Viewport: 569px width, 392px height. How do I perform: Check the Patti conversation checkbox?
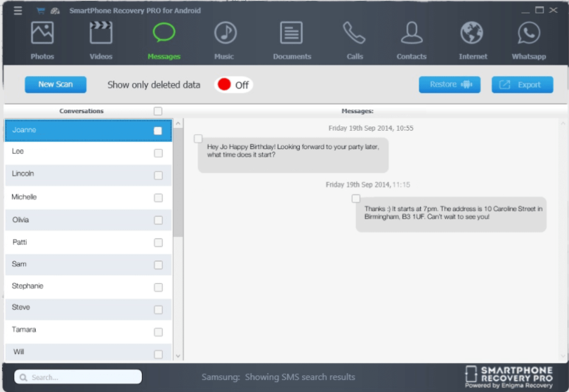tap(158, 242)
